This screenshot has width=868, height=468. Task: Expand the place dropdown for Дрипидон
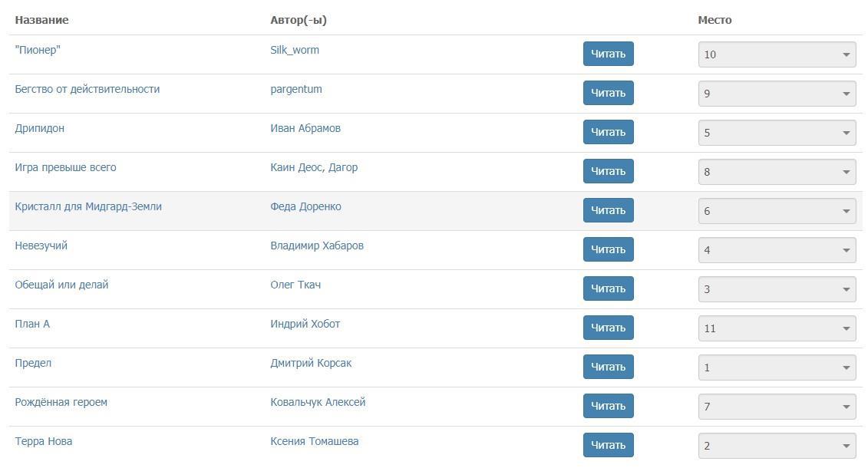pyautogui.click(x=777, y=133)
